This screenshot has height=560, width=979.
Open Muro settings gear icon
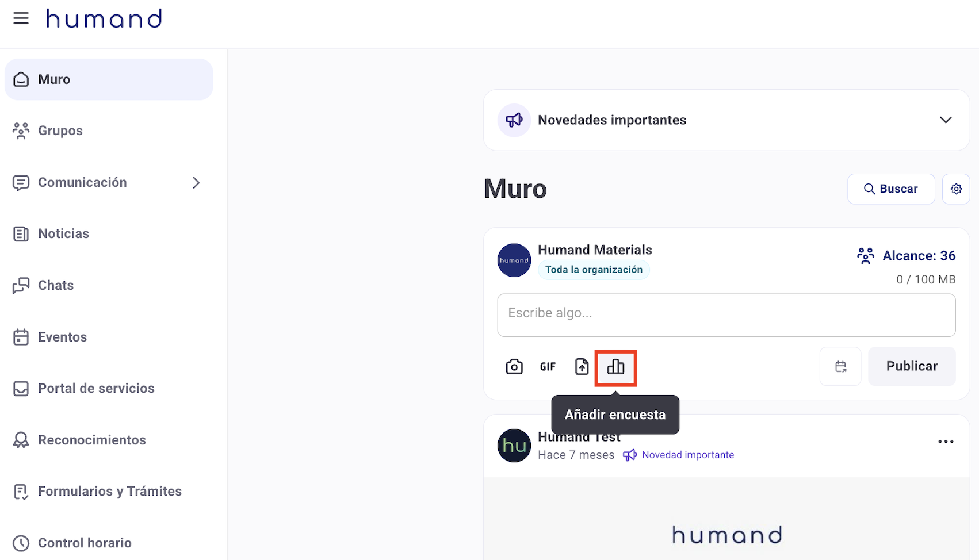[956, 189]
